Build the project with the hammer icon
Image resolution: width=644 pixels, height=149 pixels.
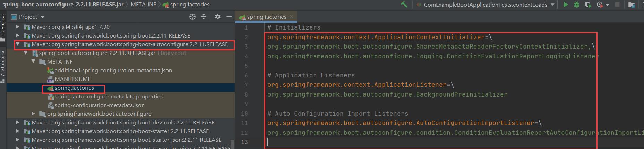[404, 5]
